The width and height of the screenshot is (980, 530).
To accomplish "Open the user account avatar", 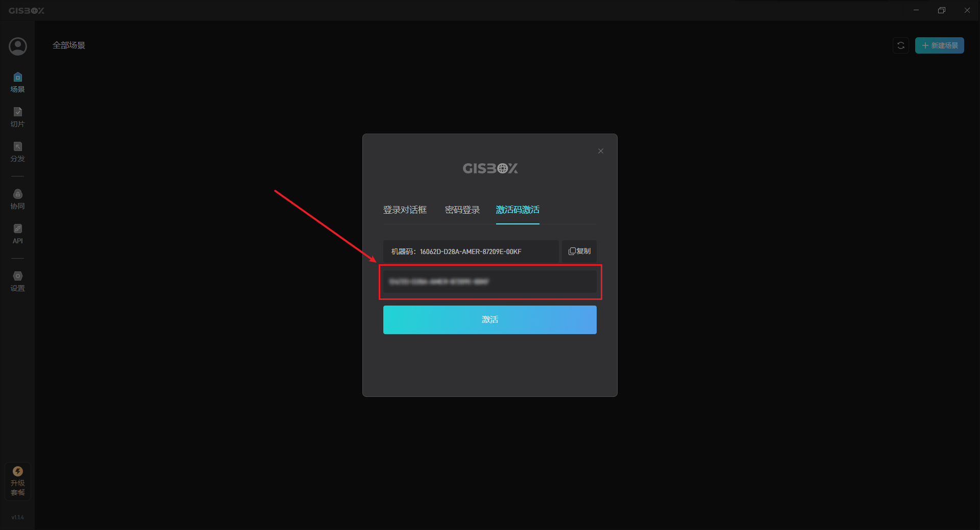I will pyautogui.click(x=18, y=46).
